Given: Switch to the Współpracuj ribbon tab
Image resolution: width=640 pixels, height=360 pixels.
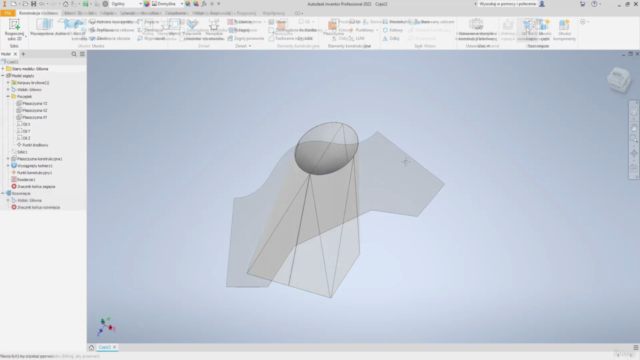Looking at the screenshot, I should click(x=274, y=13).
